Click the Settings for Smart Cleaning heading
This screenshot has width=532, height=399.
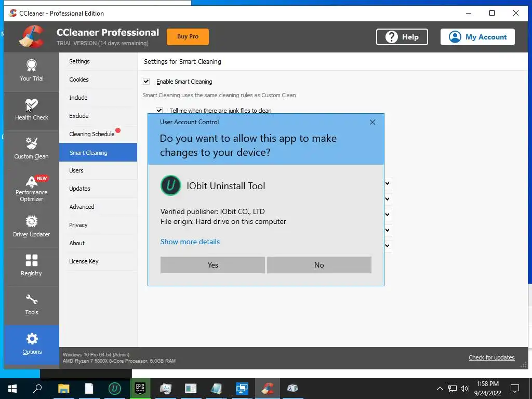[x=182, y=61]
